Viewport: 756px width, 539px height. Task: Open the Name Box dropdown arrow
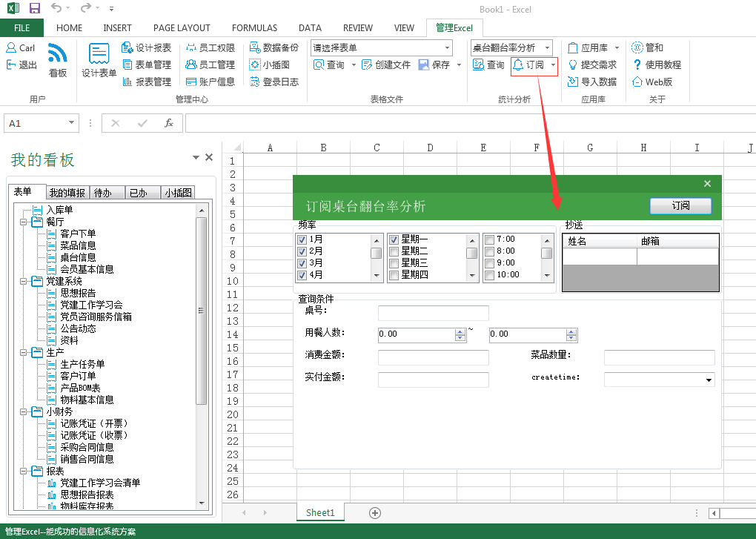click(71, 122)
